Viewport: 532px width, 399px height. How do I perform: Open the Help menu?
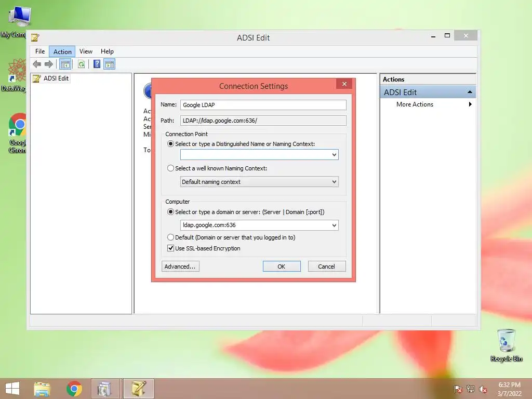pyautogui.click(x=107, y=51)
